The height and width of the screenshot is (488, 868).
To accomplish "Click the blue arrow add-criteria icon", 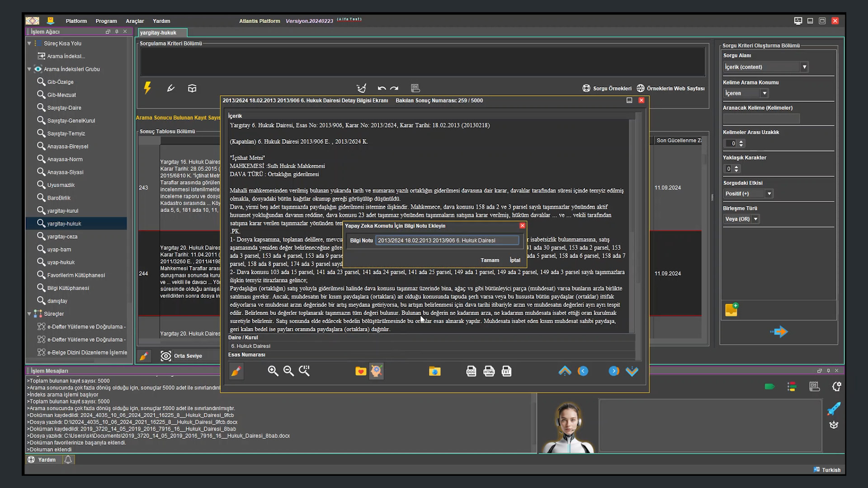I will (779, 332).
